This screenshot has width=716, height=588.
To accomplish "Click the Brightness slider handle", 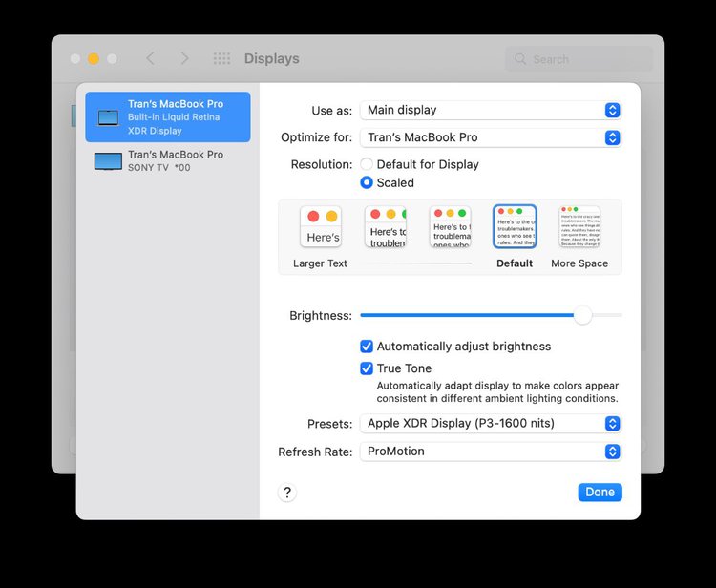I will (582, 315).
